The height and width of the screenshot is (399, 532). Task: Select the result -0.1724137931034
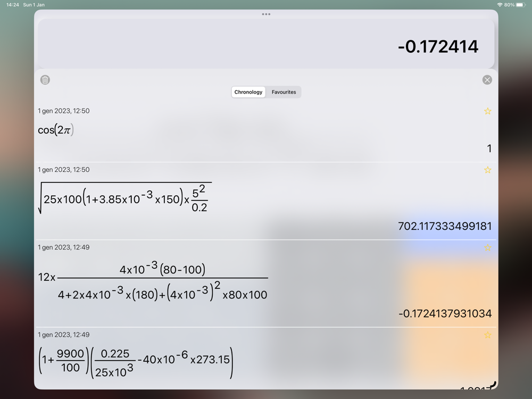(445, 313)
